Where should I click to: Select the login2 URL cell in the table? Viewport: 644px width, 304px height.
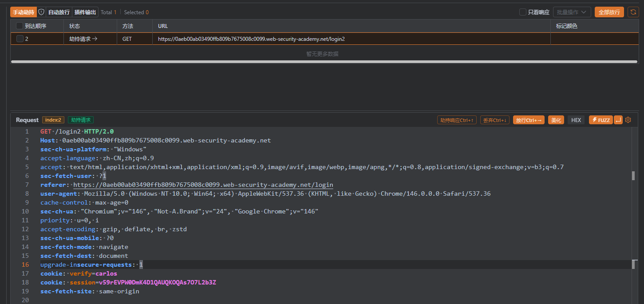(x=251, y=39)
